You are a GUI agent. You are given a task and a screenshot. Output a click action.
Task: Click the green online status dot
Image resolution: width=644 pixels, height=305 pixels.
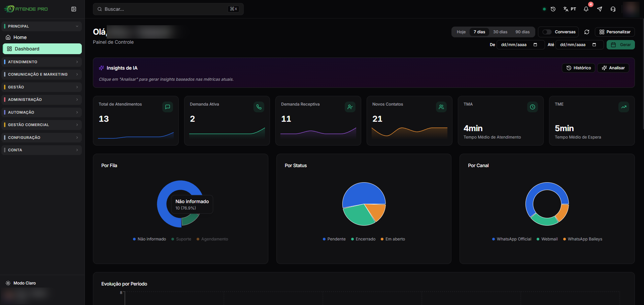544,9
